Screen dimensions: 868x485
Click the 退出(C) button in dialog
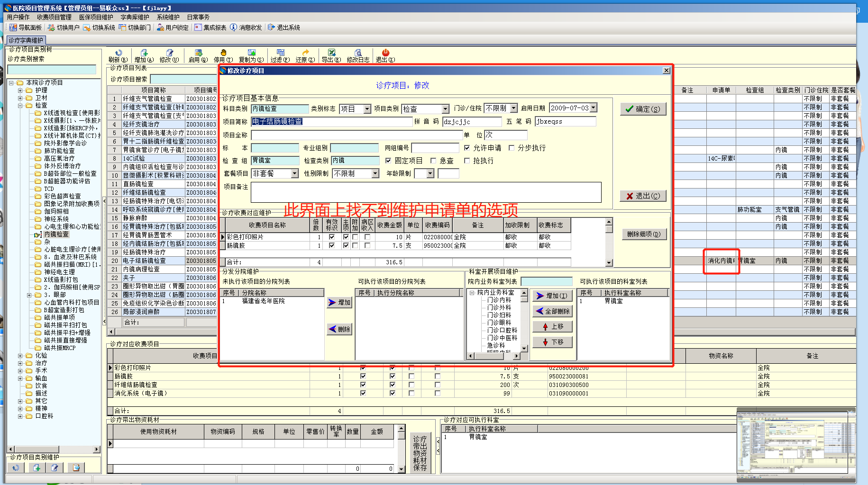(x=643, y=196)
